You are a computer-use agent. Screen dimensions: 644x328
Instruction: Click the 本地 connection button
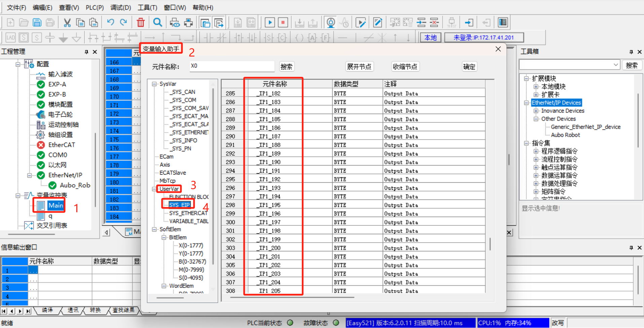pos(430,37)
